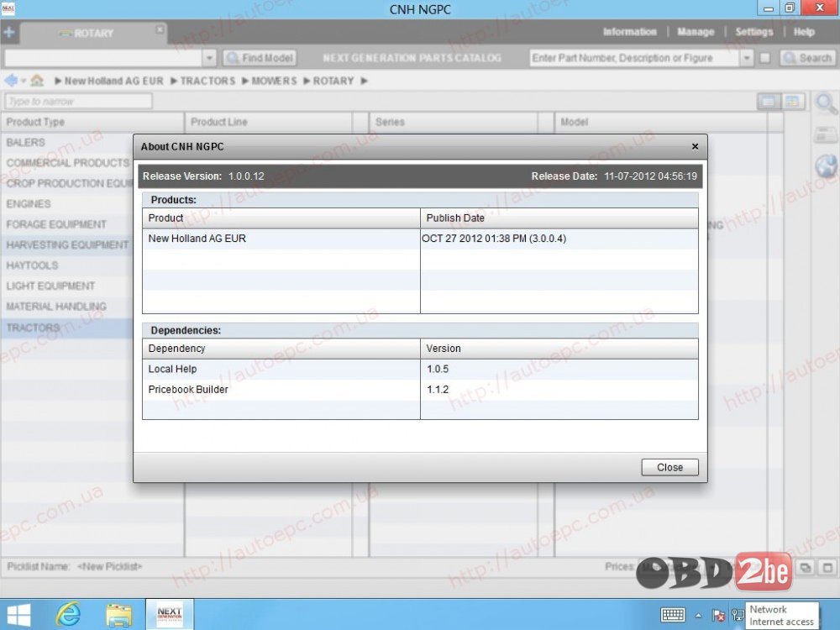840x630 pixels.
Task: Click the model search input field
Action: click(103, 58)
